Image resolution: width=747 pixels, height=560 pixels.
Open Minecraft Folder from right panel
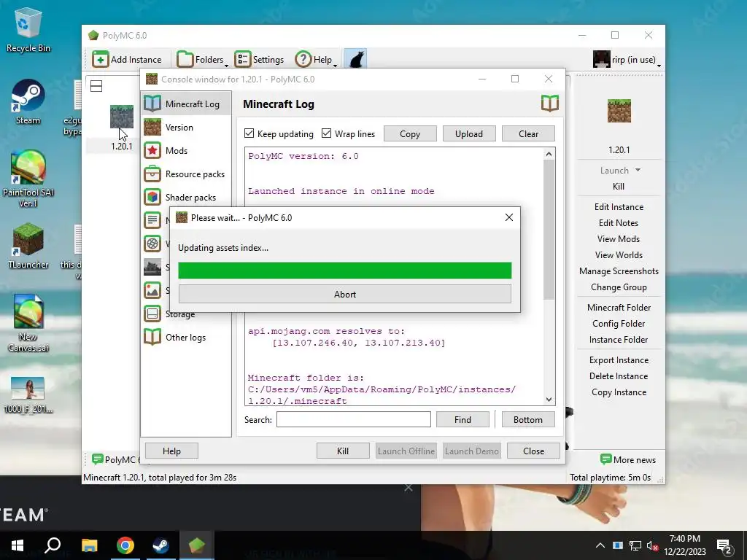pos(619,308)
